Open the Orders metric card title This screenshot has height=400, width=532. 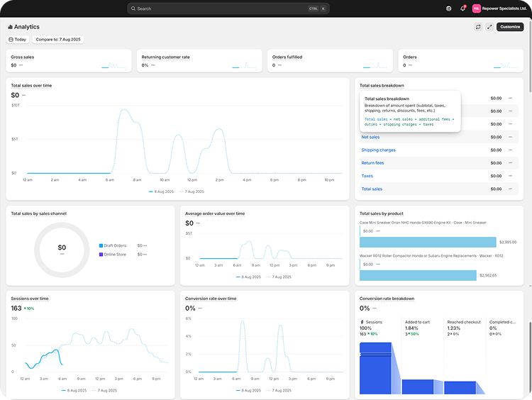pyautogui.click(x=409, y=57)
